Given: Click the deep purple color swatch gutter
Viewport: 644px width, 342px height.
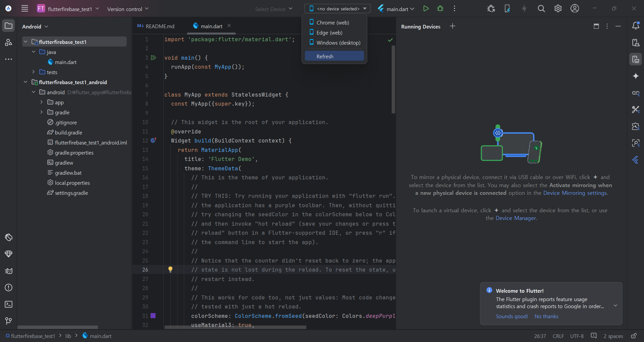Looking at the screenshot, I should click(153, 316).
